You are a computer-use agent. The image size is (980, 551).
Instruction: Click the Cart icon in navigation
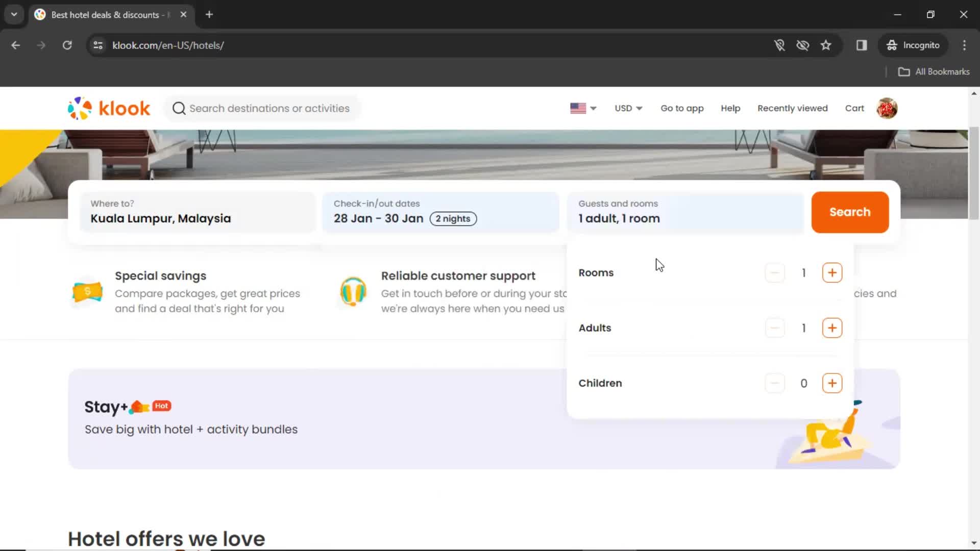coord(853,108)
